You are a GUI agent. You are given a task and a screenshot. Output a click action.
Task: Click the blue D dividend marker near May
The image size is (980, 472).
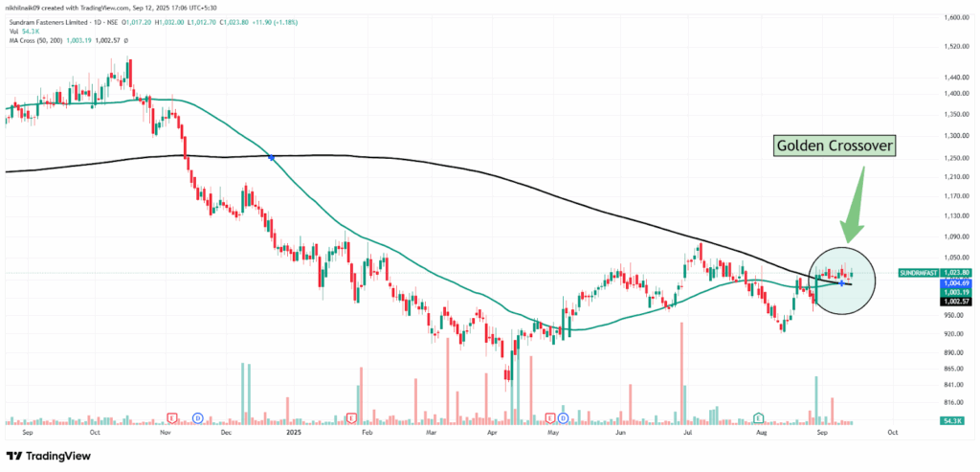(563, 417)
